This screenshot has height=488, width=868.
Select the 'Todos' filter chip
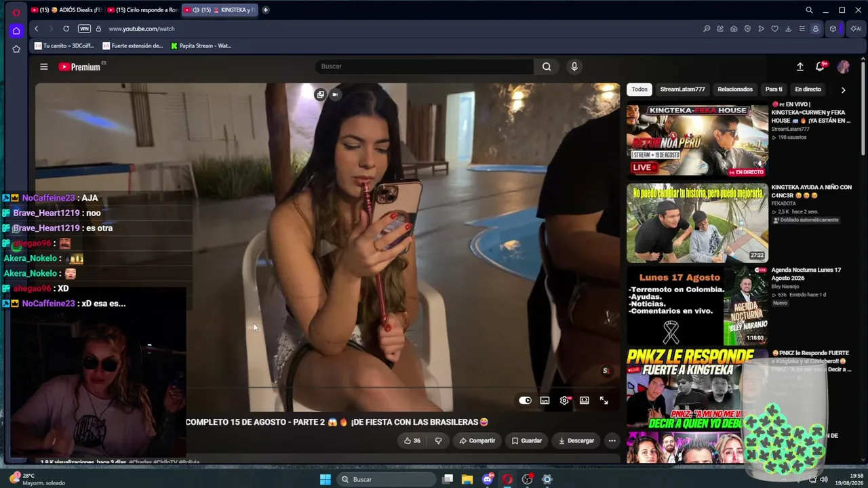coord(639,89)
